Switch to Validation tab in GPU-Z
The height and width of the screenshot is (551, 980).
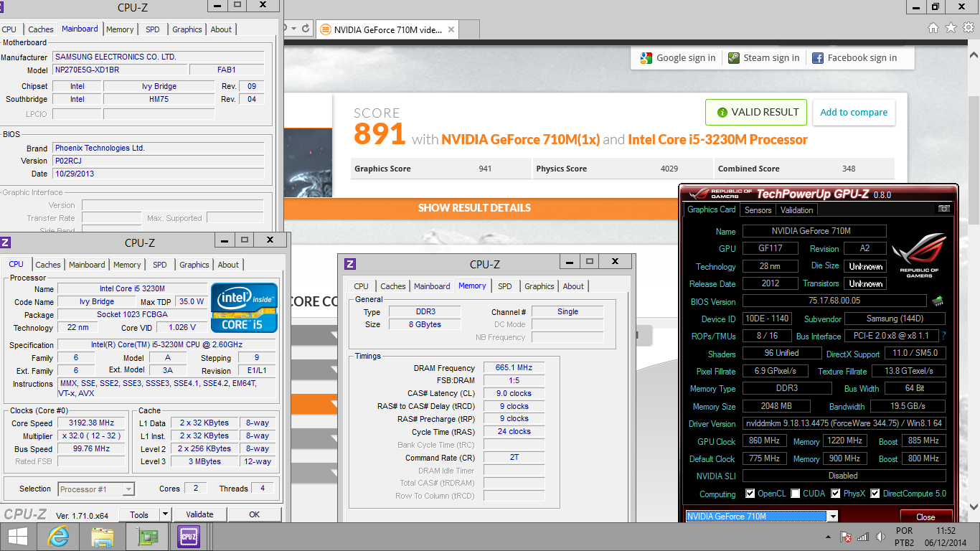796,210
